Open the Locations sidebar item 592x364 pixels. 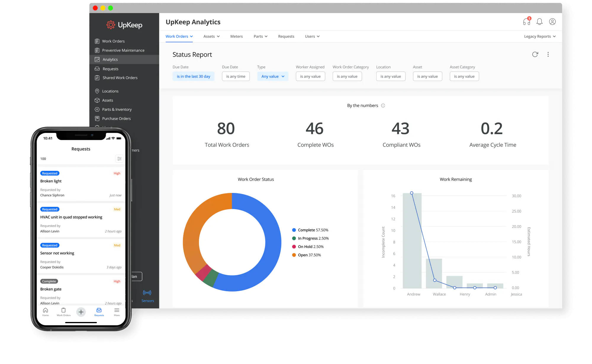pyautogui.click(x=110, y=91)
